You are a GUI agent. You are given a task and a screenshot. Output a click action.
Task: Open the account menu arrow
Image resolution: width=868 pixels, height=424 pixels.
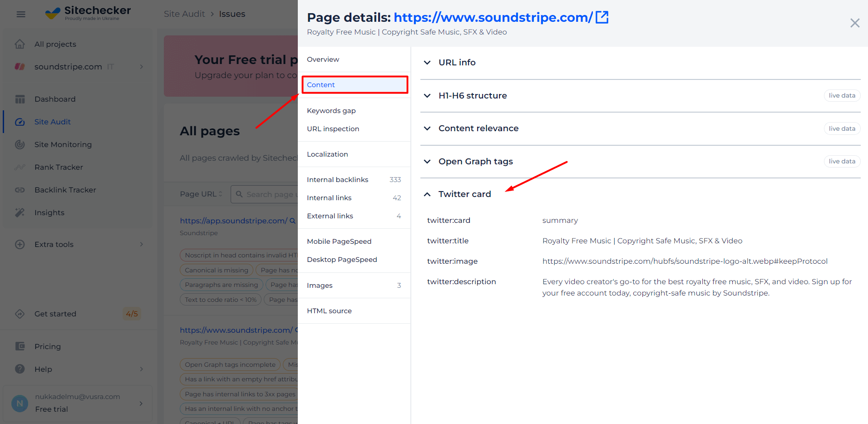(x=141, y=403)
